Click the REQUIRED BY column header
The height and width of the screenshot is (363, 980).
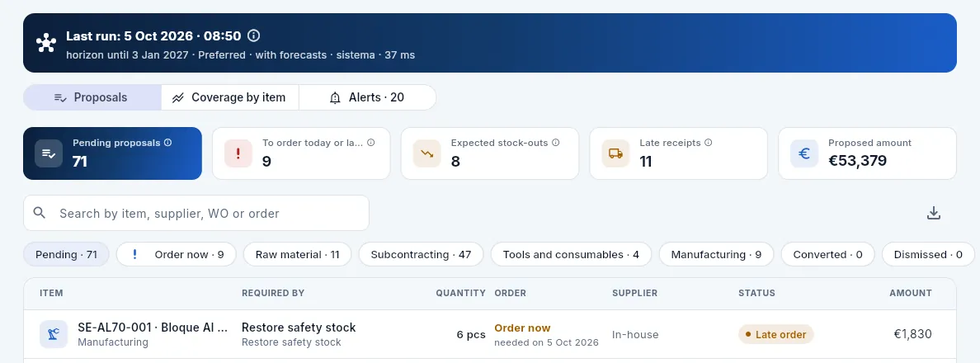click(x=273, y=293)
